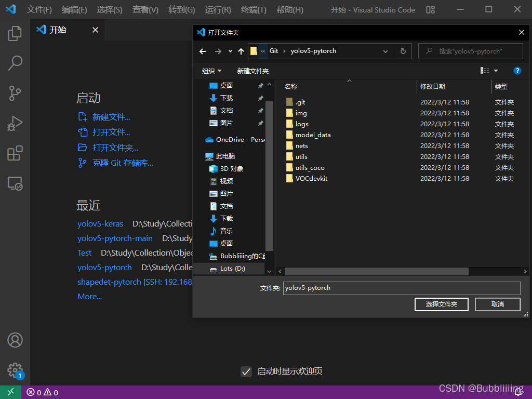Open the 选择(S) menu

(109, 9)
